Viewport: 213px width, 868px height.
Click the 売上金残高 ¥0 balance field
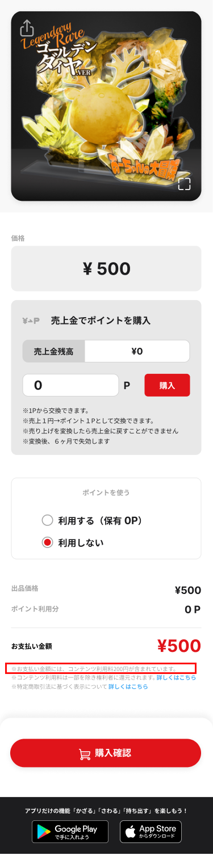click(x=106, y=351)
